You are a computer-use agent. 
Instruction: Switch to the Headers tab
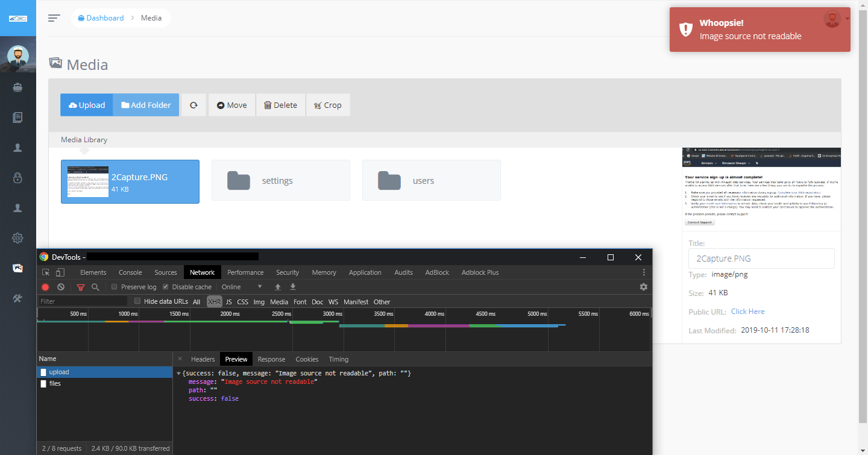[203, 359]
